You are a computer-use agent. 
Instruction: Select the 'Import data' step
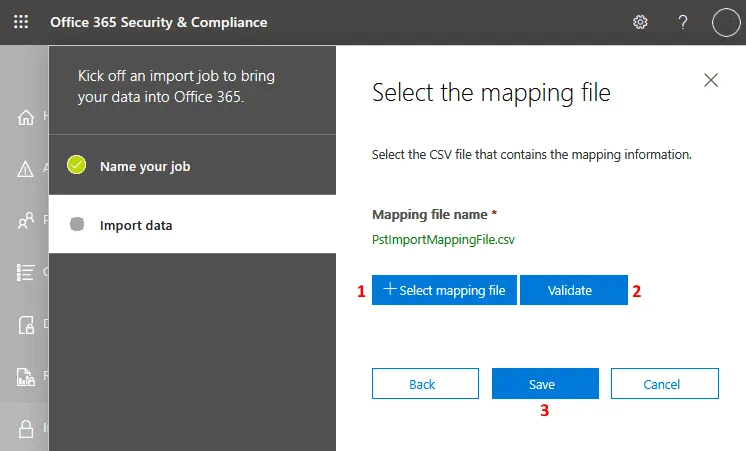(135, 225)
